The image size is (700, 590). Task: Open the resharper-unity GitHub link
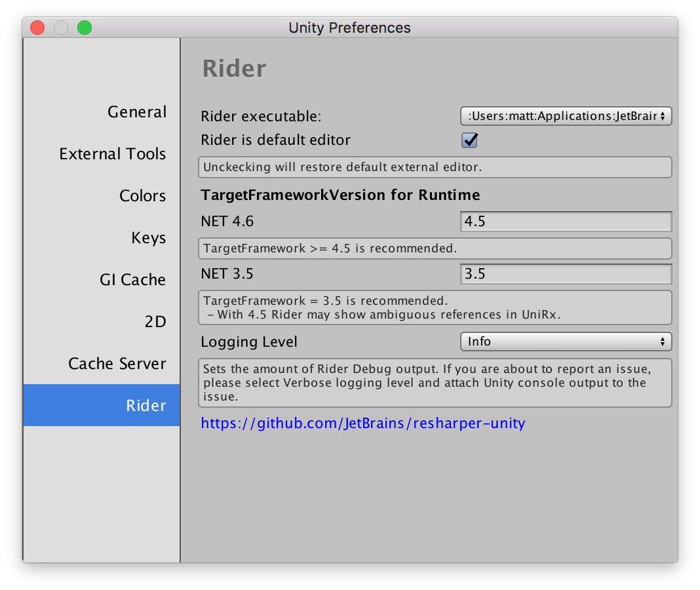click(363, 423)
